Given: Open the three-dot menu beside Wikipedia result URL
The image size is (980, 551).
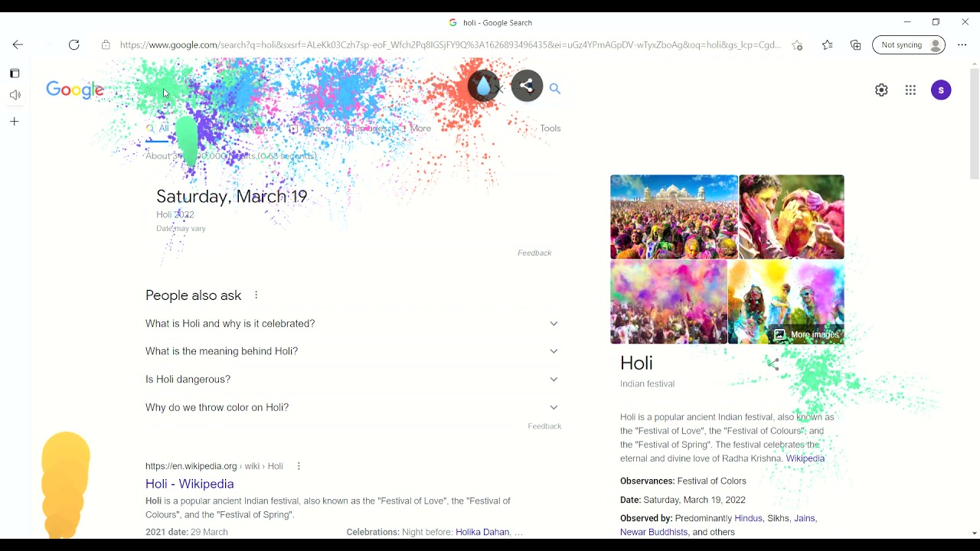Looking at the screenshot, I should click(x=299, y=466).
